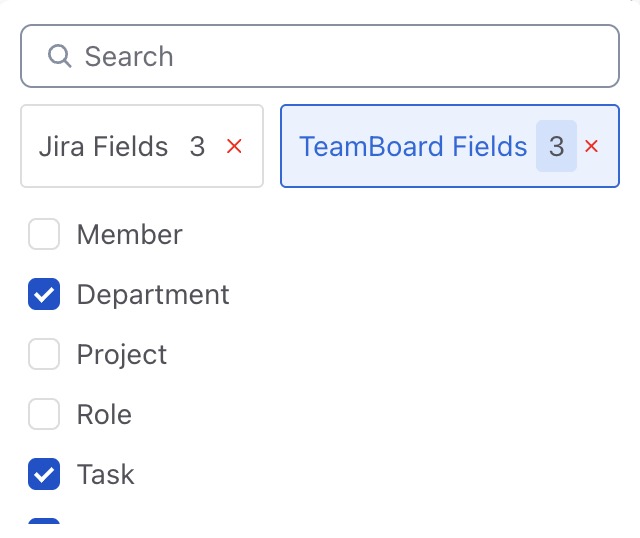Click the Role field label
Screen dimensions: 640x538
(104, 415)
